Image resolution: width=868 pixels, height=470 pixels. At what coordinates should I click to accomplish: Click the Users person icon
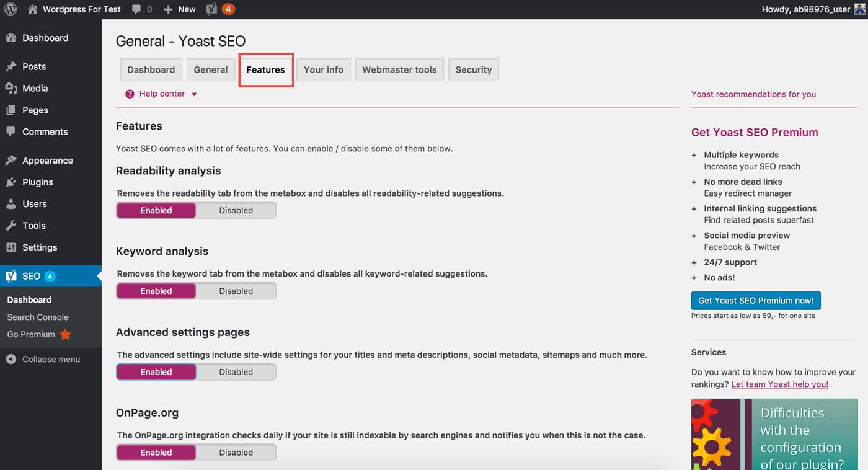[11, 203]
